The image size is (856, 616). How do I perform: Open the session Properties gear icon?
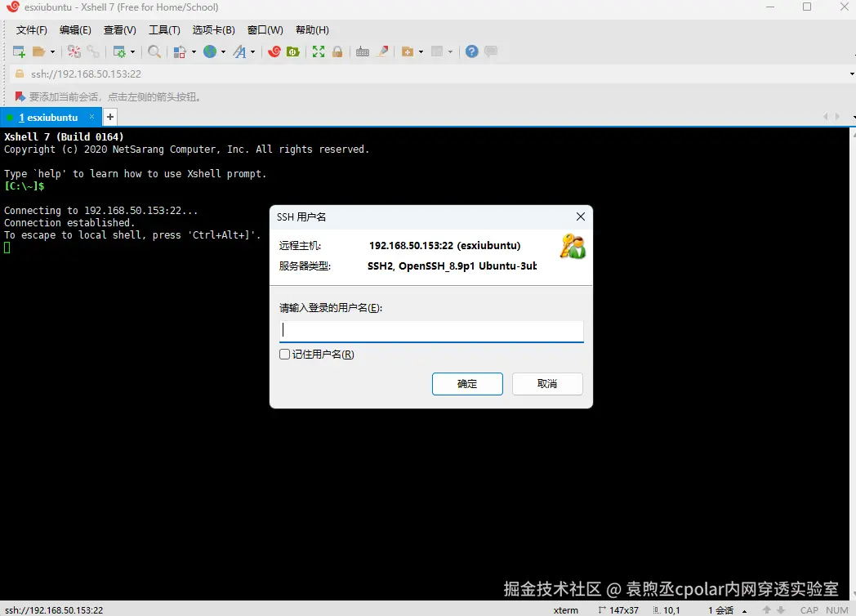click(119, 51)
